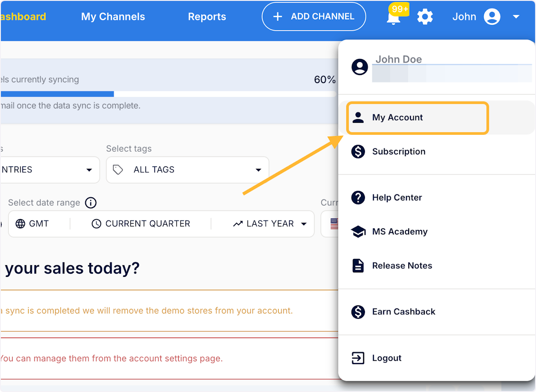Screen dimensions: 536x392
Task: Expand the LAST YEAR comparison dropdown
Action: (270, 224)
